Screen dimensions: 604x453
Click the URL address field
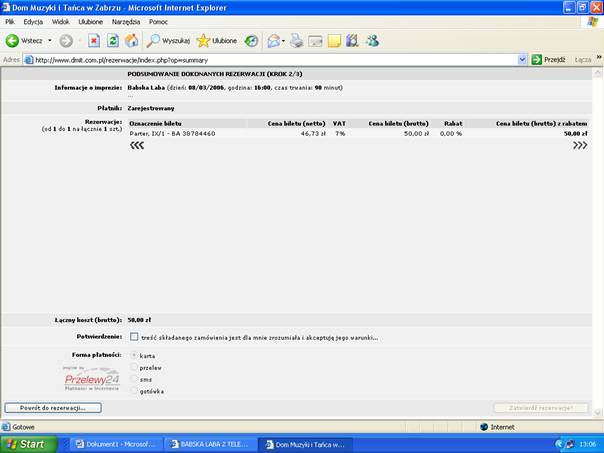pyautogui.click(x=270, y=59)
